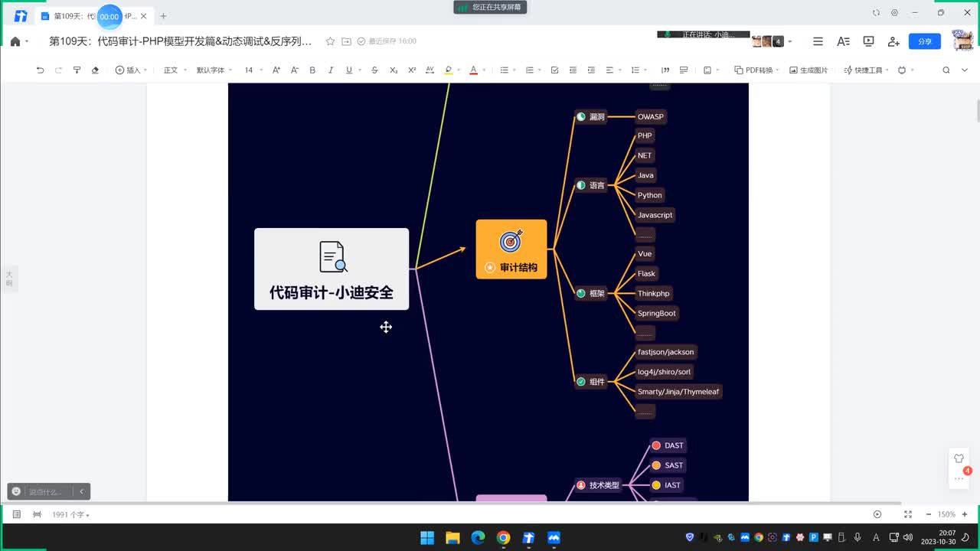The width and height of the screenshot is (980, 551).
Task: Insert a checkbox task list
Action: point(554,70)
